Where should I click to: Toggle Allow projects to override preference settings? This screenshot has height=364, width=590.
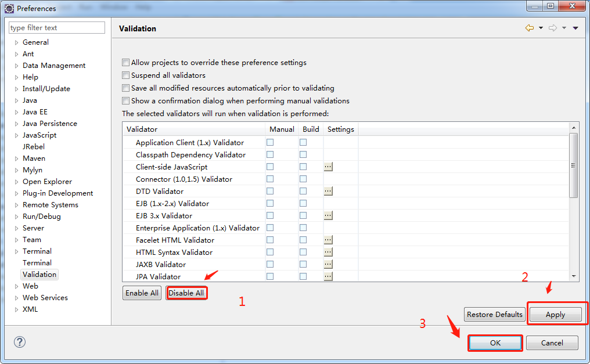(x=125, y=63)
